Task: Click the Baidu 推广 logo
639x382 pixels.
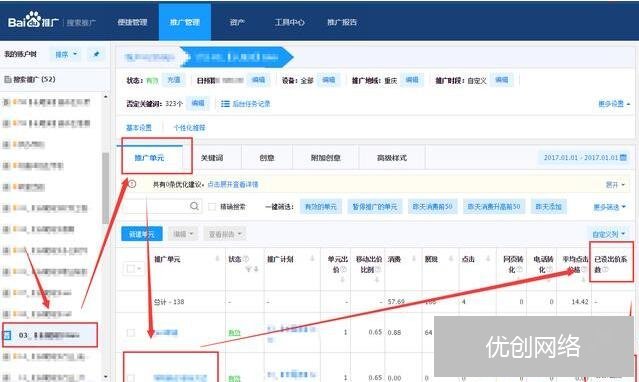Action: point(33,20)
